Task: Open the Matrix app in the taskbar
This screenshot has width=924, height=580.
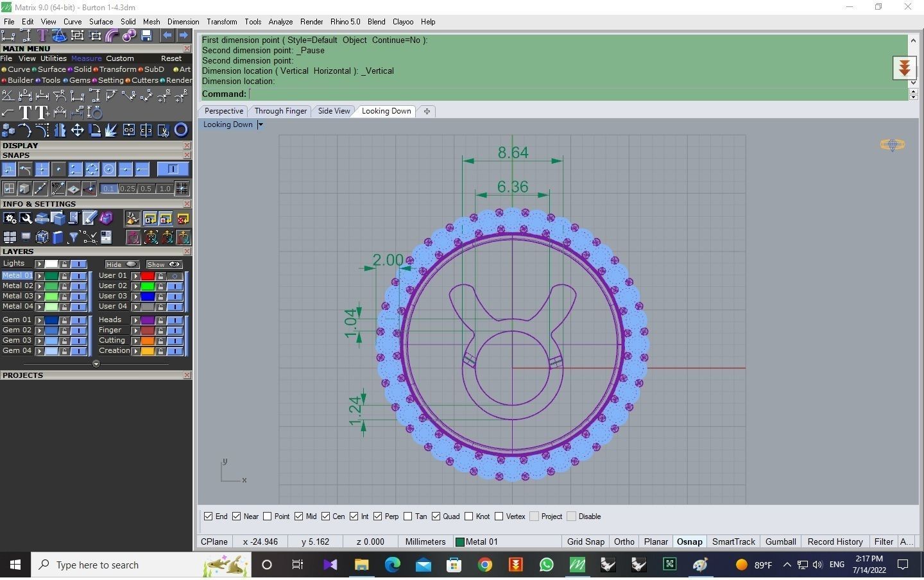Action: 577,565
